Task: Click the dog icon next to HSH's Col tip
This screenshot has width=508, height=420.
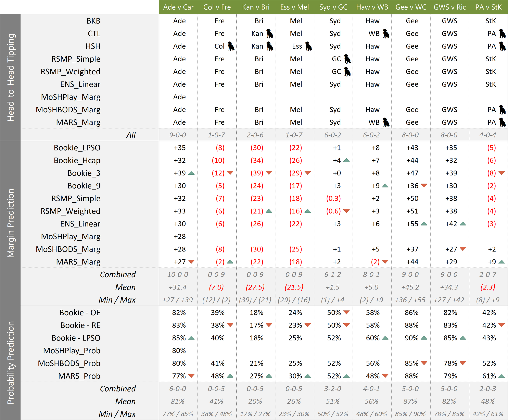Action: pyautogui.click(x=231, y=46)
